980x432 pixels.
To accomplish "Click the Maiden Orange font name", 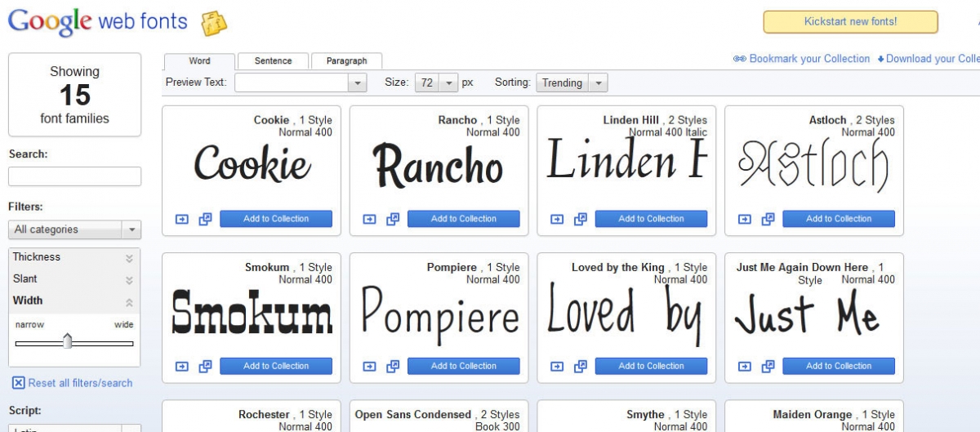I will point(810,415).
